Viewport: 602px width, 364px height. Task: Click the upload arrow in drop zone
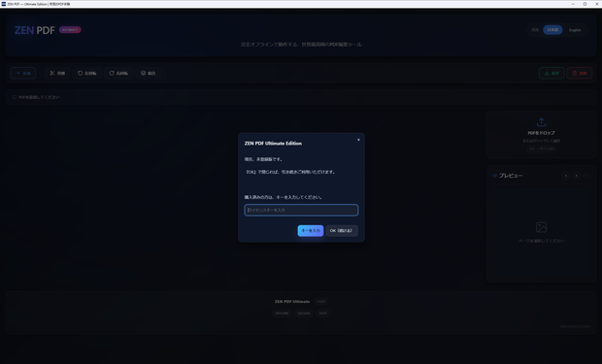pyautogui.click(x=541, y=122)
